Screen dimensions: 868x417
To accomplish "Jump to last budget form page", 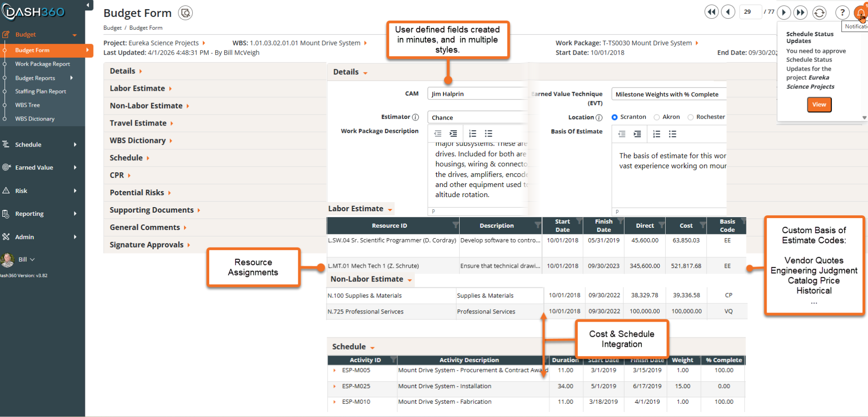I will tap(801, 12).
